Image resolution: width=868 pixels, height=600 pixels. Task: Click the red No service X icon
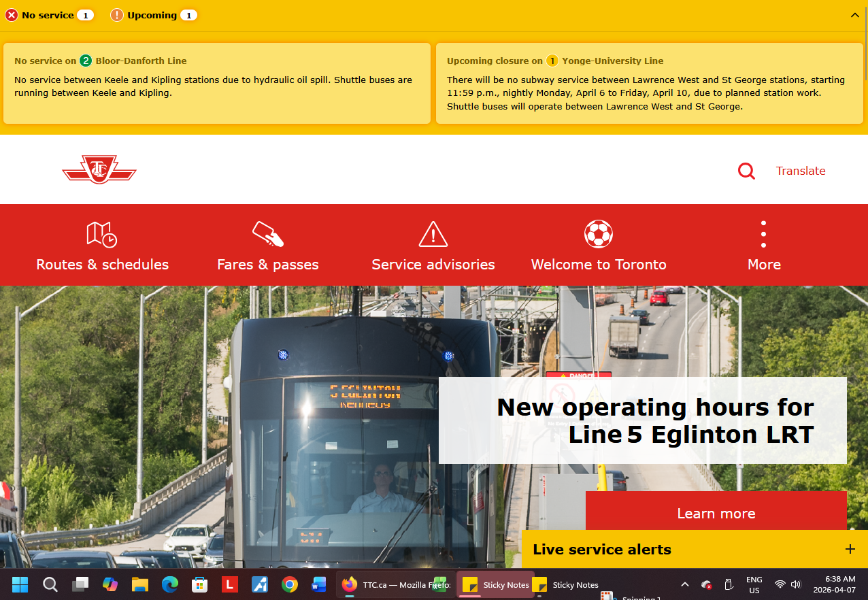click(12, 15)
